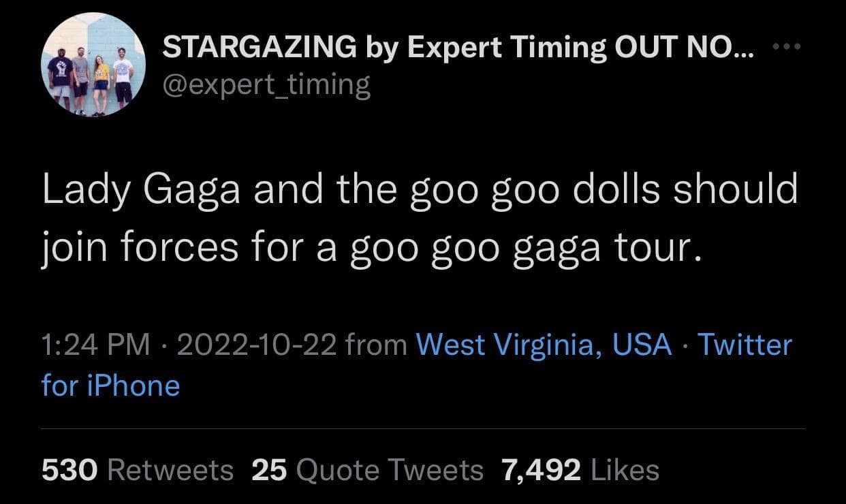This screenshot has width=846, height=504.
Task: Open the @expert_timing profile handle
Action: (266, 84)
